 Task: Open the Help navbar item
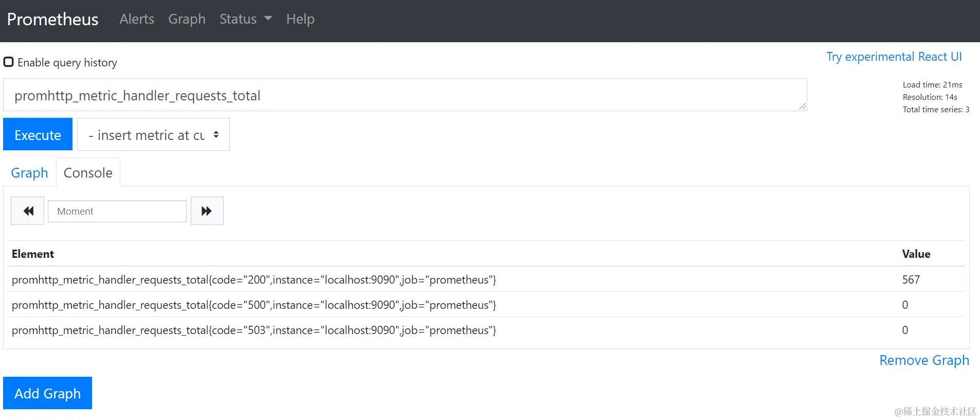pyautogui.click(x=300, y=19)
